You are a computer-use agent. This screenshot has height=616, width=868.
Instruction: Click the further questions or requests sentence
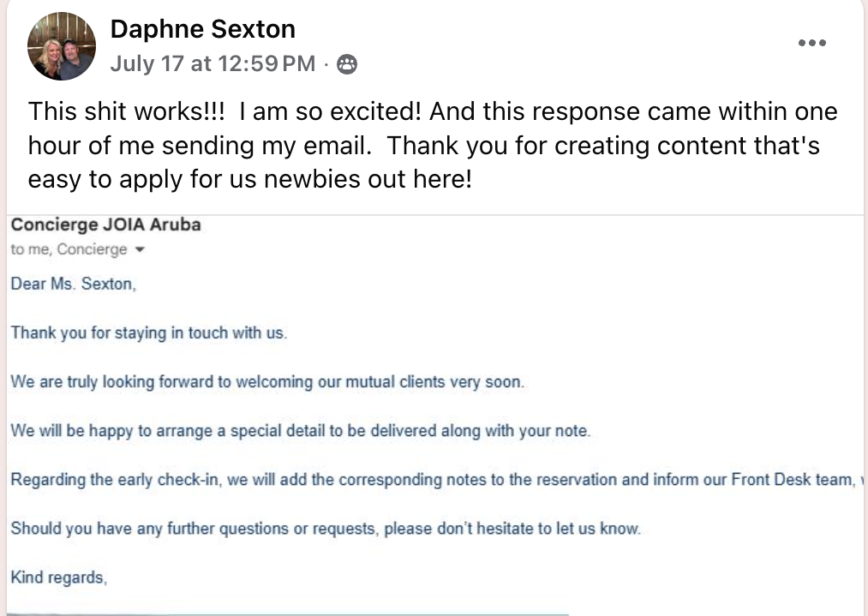(x=326, y=529)
